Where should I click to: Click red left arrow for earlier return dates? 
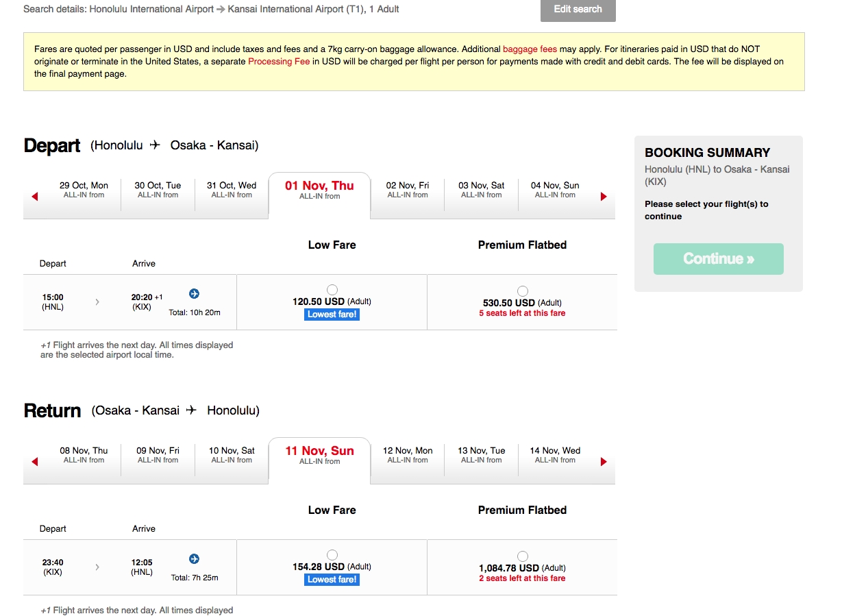(34, 461)
